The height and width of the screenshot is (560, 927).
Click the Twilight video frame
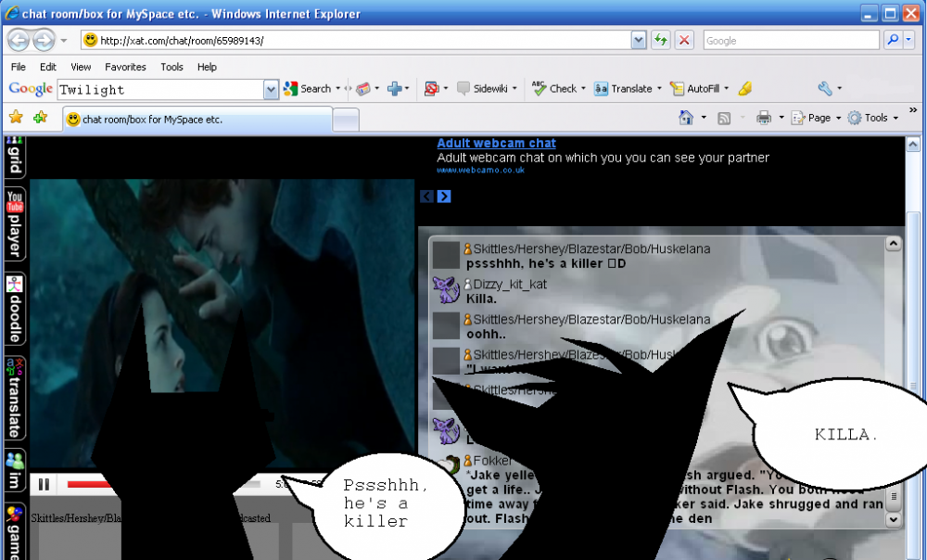(x=222, y=325)
